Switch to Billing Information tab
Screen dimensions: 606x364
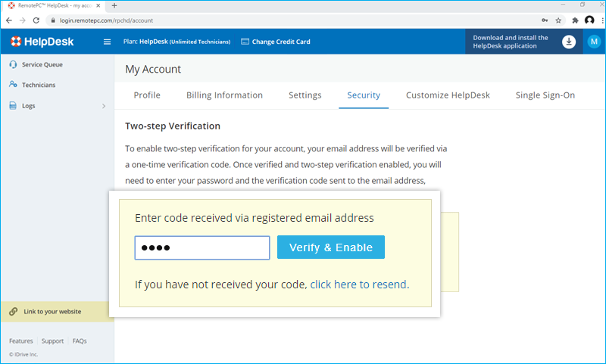pos(224,95)
